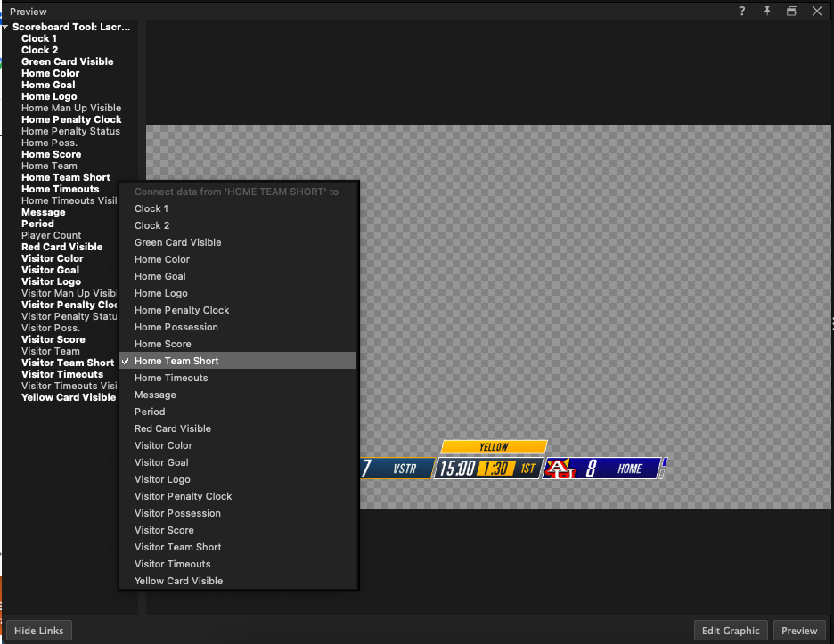
Task: Click 'Visitor Team' in the left tree
Action: pyautogui.click(x=51, y=352)
